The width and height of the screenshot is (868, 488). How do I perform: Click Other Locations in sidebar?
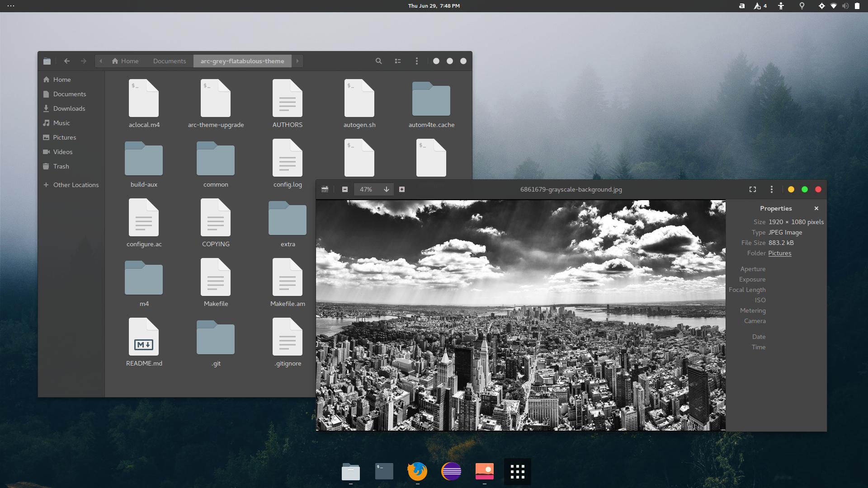(75, 185)
